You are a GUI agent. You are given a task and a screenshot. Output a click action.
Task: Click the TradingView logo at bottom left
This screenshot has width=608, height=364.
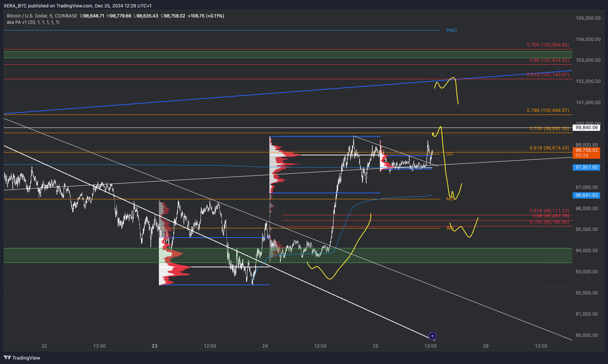[22, 357]
